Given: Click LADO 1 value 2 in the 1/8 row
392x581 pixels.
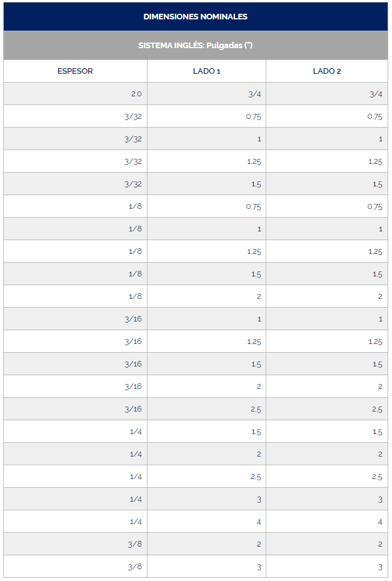Looking at the screenshot, I should [259, 296].
